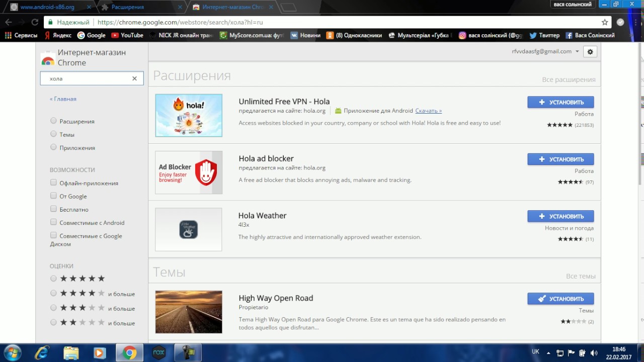Open the Однокласники bookmark
Screen dimensions: 644x362
(x=354, y=35)
